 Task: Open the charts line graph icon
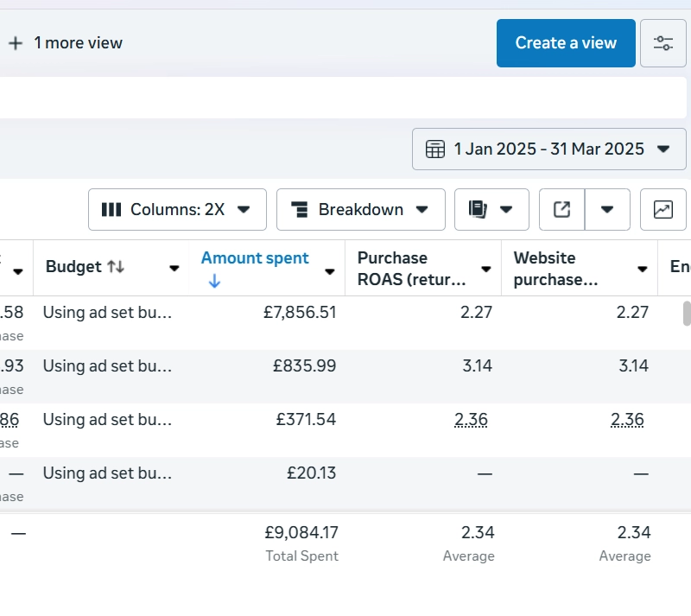click(x=662, y=209)
